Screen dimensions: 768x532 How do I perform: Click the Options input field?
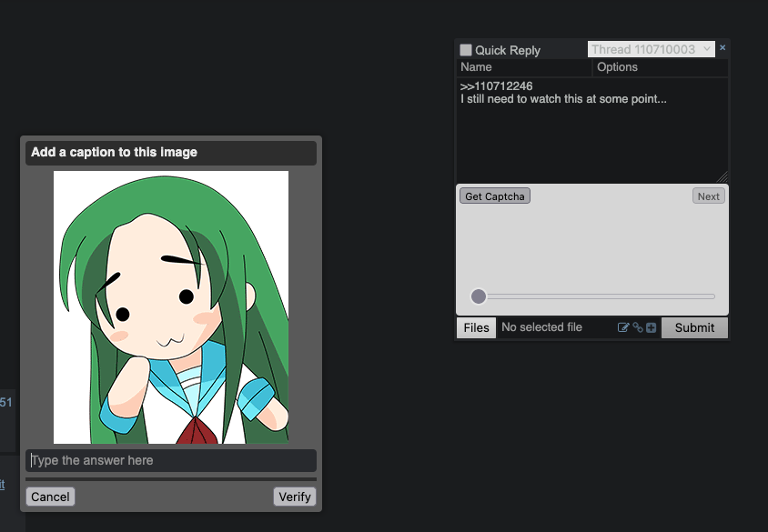click(x=661, y=67)
